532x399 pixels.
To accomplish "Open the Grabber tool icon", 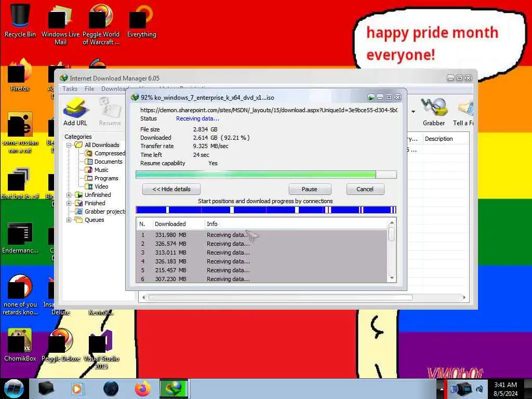I will (434, 112).
